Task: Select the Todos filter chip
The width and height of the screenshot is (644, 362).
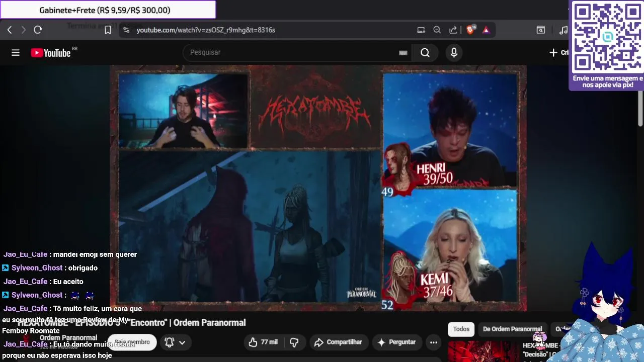Action: click(x=461, y=329)
